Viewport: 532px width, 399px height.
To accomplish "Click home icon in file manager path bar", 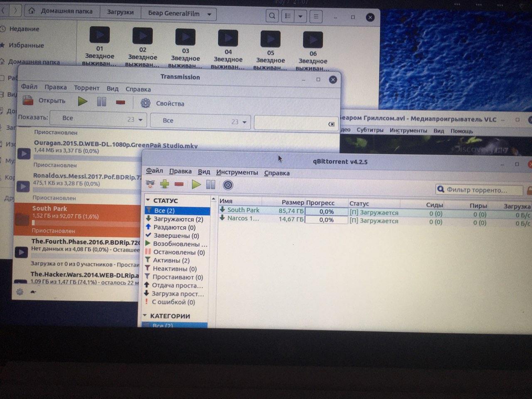I will tap(32, 11).
